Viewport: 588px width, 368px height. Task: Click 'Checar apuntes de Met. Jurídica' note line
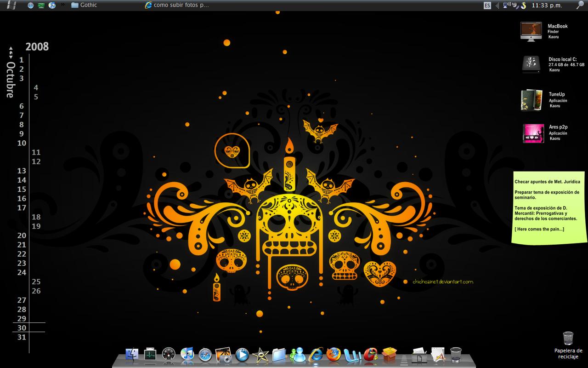(547, 182)
